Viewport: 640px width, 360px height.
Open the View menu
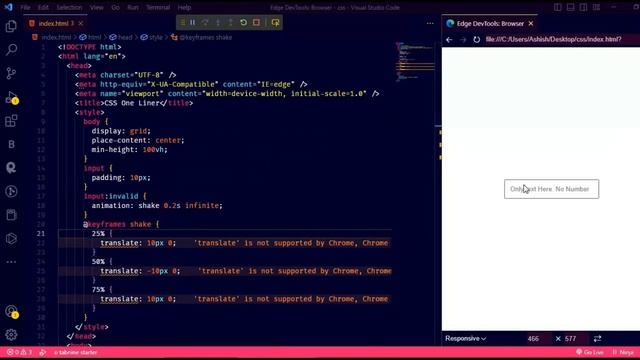(x=97, y=7)
